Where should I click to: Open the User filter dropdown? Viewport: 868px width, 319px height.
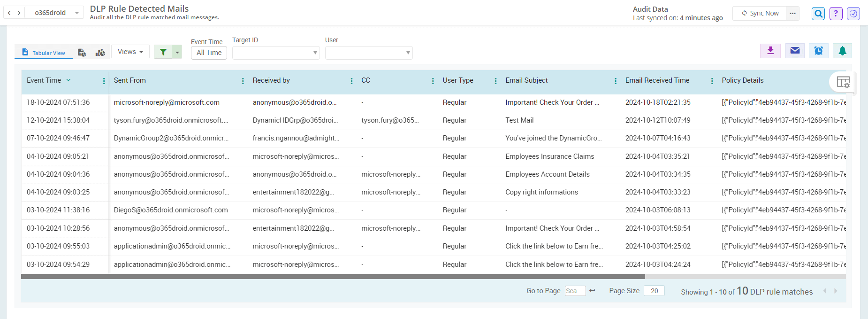click(369, 53)
